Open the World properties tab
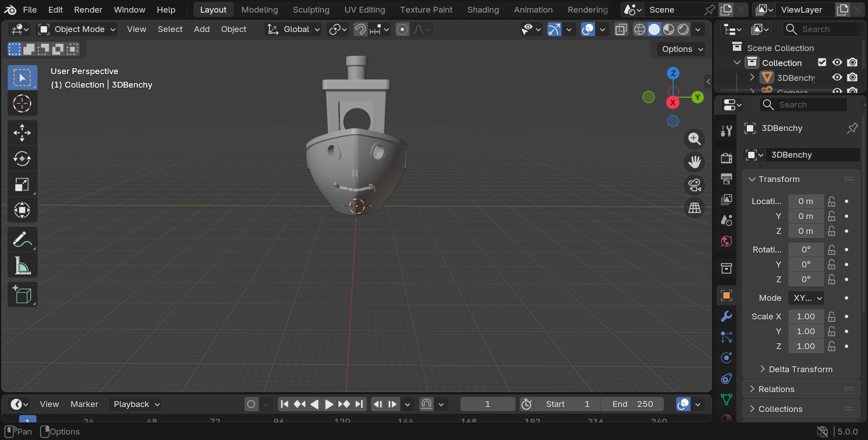The image size is (868, 440). coord(726,241)
